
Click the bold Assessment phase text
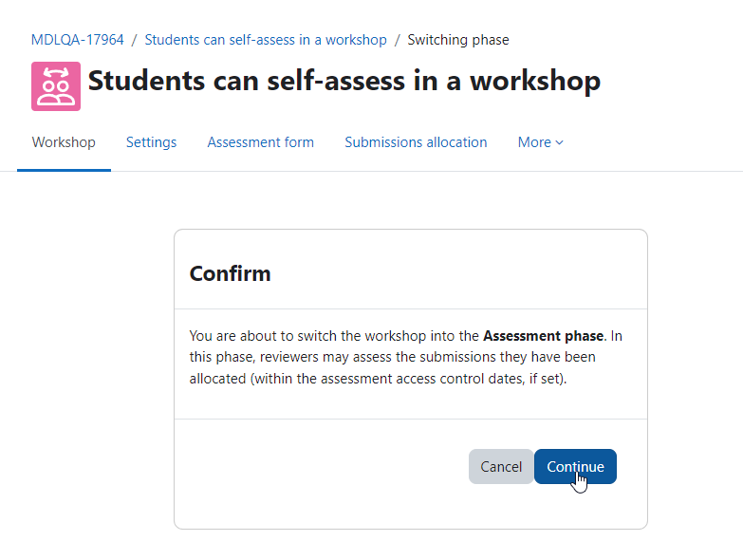coord(543,336)
